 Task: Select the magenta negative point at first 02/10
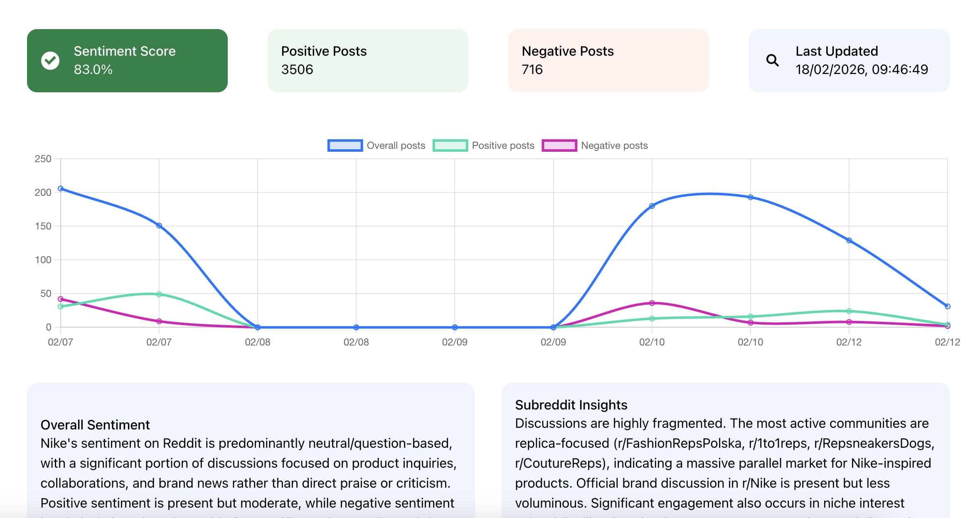pos(652,303)
